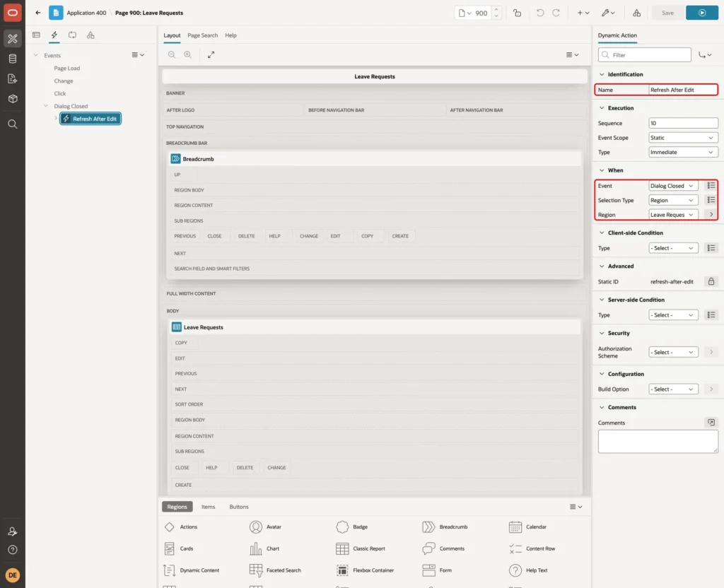Screen dimensions: 724x588
Task: Open the Create plus menu
Action: [x=583, y=13]
